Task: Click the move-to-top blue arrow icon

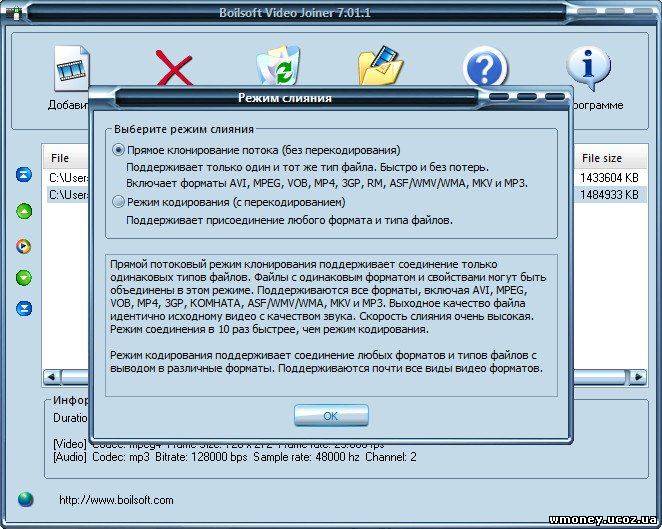Action: click(24, 174)
